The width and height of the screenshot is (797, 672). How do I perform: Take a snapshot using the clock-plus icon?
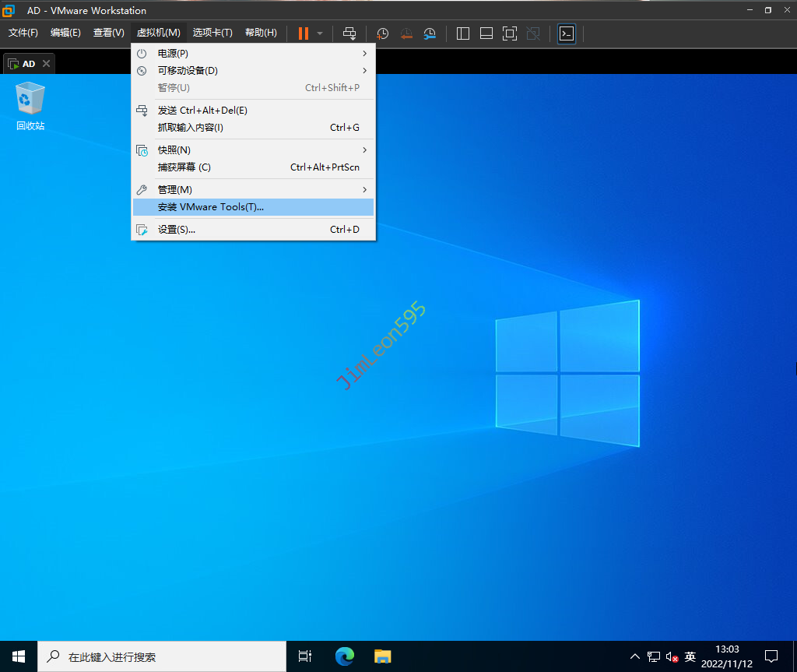coord(383,33)
